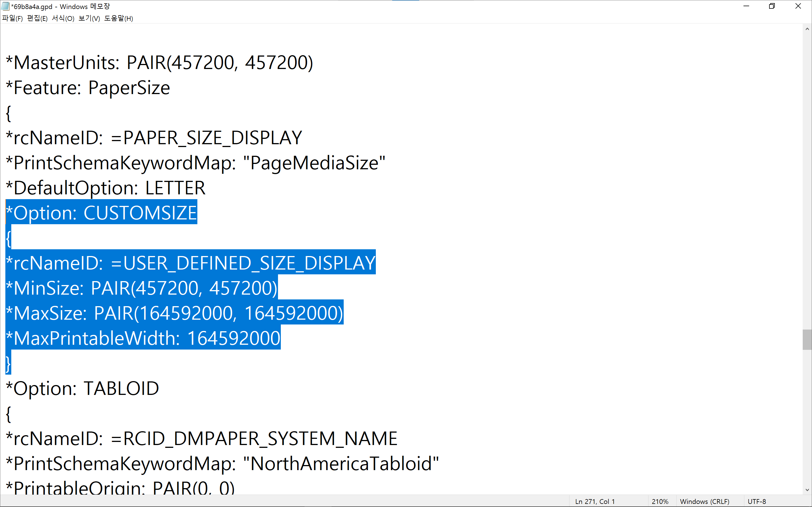Click the *Option: TABLOID line
Viewport: 812px width, 507px height.
pyautogui.click(x=83, y=388)
